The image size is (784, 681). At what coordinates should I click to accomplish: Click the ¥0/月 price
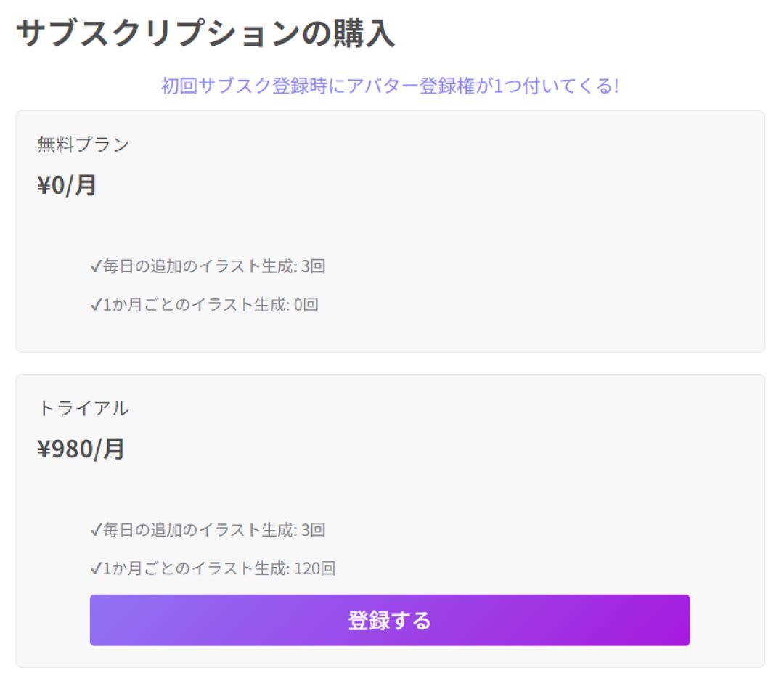pos(67,185)
